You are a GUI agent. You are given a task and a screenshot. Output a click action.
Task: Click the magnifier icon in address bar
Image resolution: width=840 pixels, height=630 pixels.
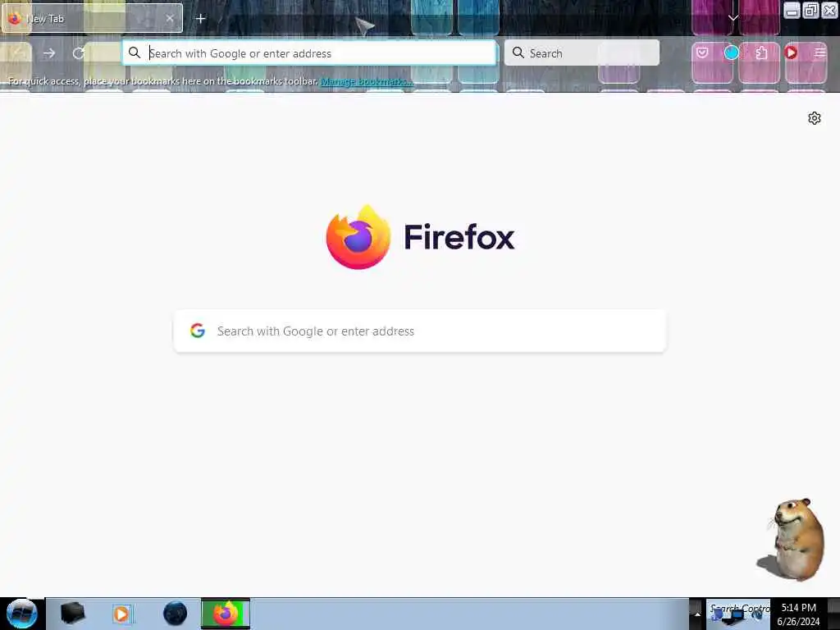click(x=135, y=52)
